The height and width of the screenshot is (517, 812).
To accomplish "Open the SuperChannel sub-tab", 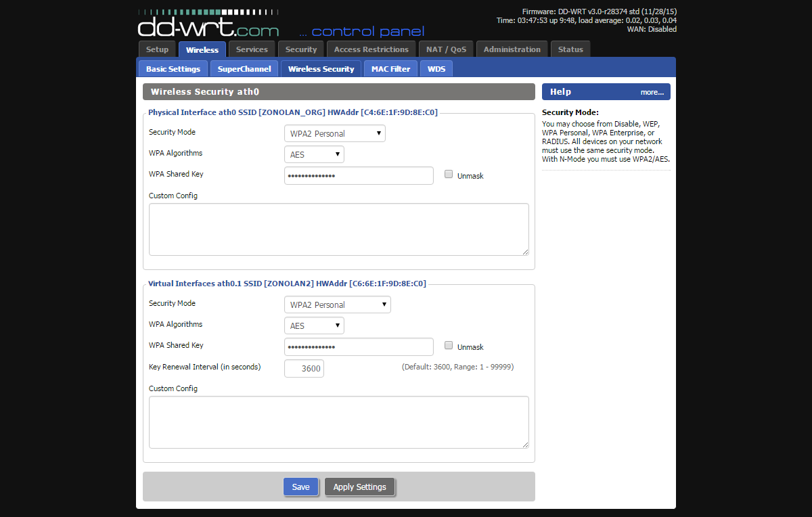I will tap(244, 68).
